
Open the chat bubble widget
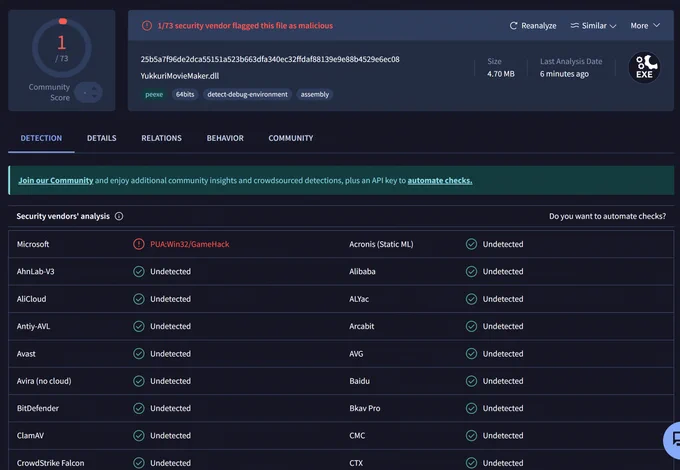(673, 440)
